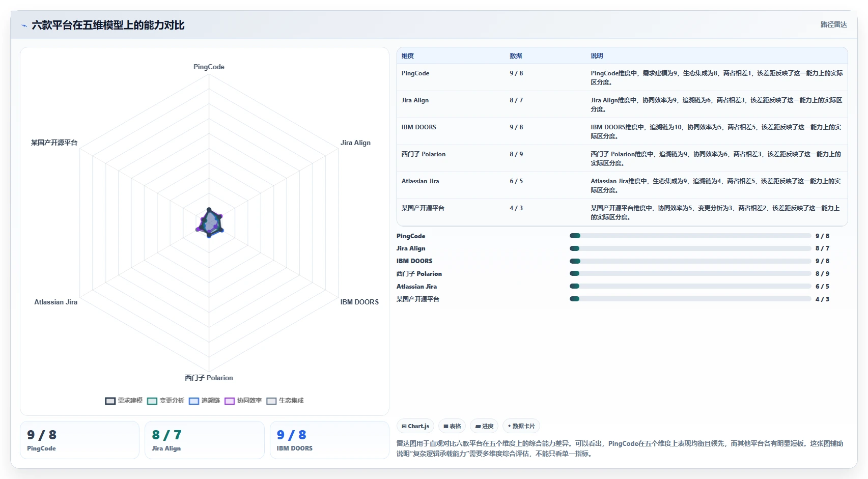Screen dimensions: 868x479
Task: Click the 数据 table column header
Action: [x=516, y=56]
